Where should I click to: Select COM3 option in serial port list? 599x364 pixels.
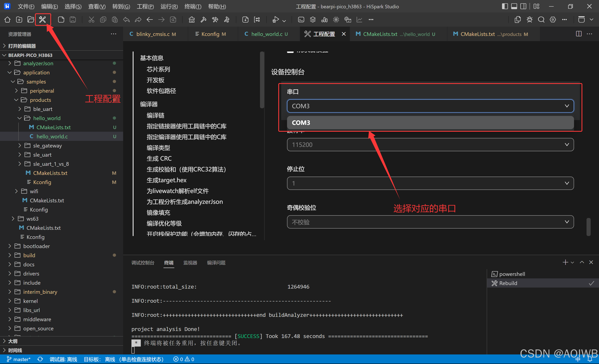coord(430,123)
